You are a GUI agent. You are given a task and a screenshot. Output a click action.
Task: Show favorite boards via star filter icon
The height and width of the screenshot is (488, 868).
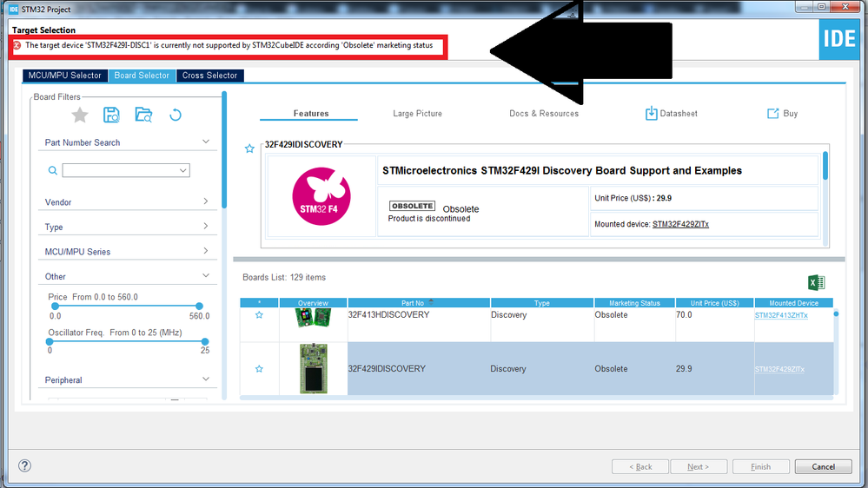tap(80, 115)
